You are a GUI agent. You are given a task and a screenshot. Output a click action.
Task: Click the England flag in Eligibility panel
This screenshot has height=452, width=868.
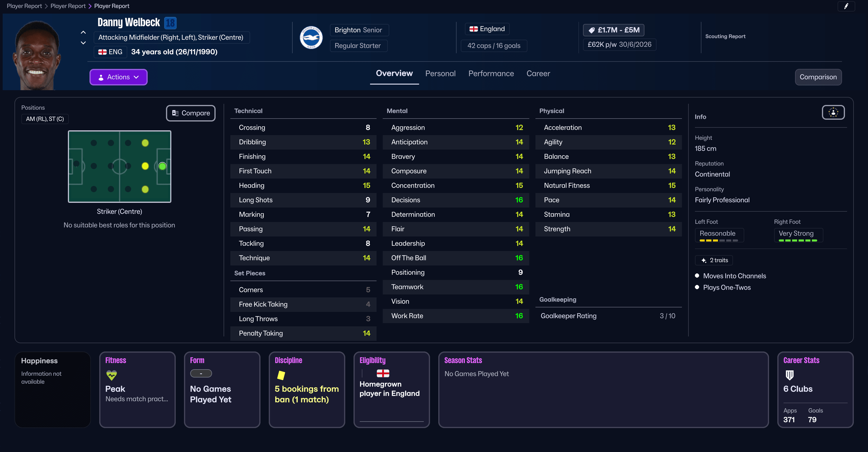tap(383, 373)
